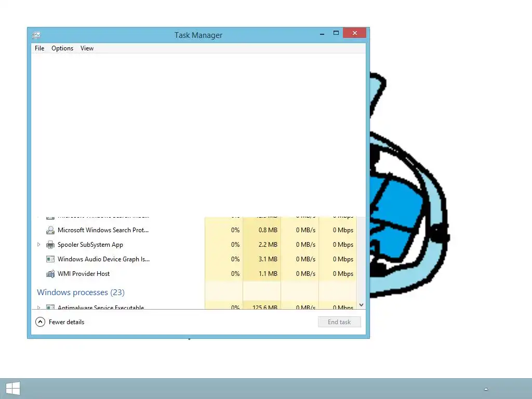Click the Windows Audio Device Graph icon
The width and height of the screenshot is (532, 399).
point(50,259)
